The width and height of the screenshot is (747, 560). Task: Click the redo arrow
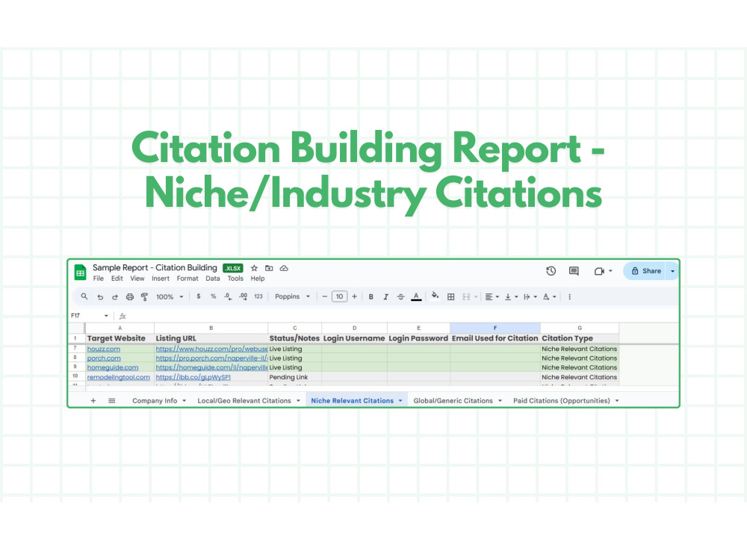(x=115, y=296)
